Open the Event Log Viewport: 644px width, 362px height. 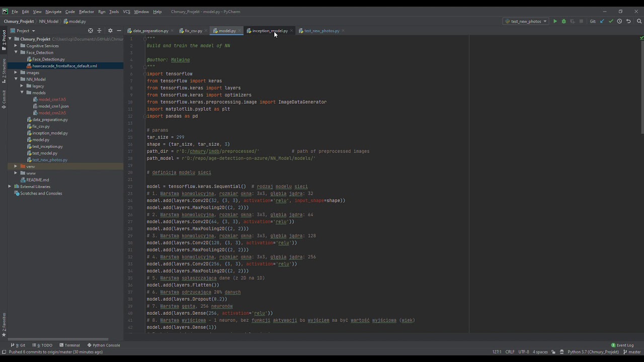coord(622,345)
